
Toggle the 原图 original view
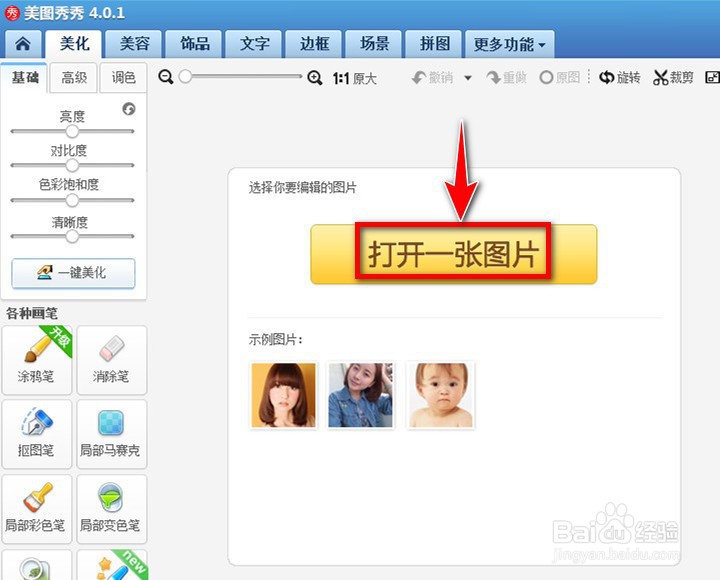point(560,78)
